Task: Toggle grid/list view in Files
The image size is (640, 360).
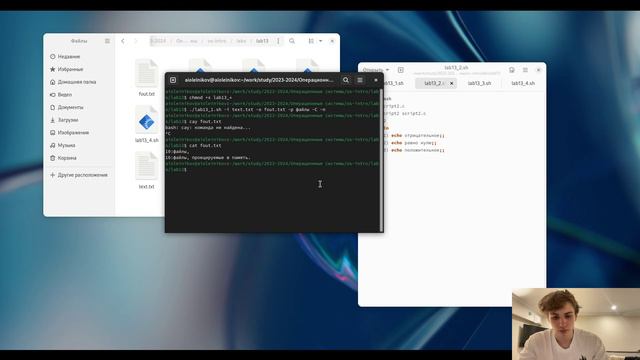Action: coord(311,41)
